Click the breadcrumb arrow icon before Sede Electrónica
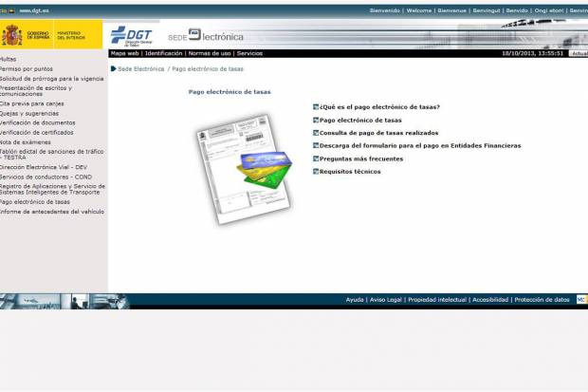Image resolution: width=588 pixels, height=392 pixels. 113,68
